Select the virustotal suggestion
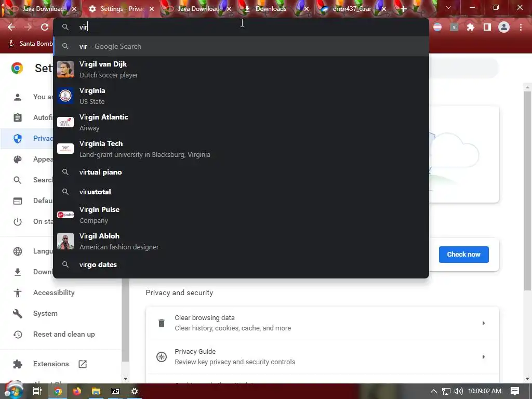 coord(241,192)
